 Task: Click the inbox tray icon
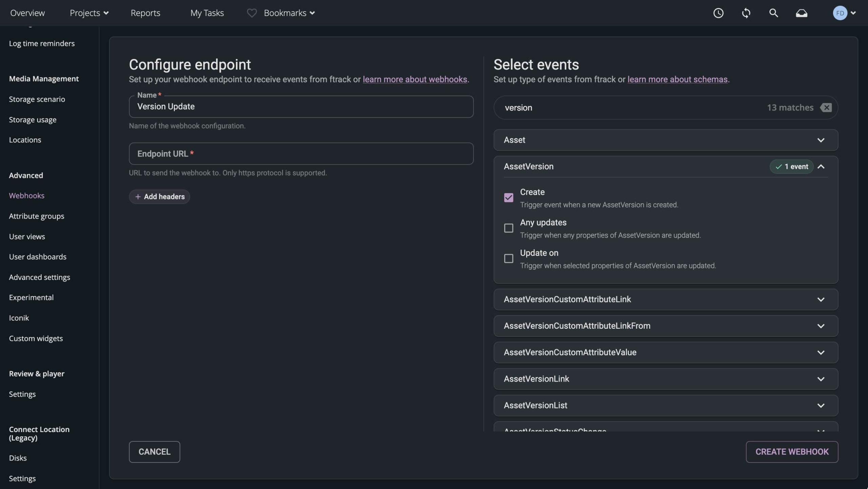coord(802,13)
